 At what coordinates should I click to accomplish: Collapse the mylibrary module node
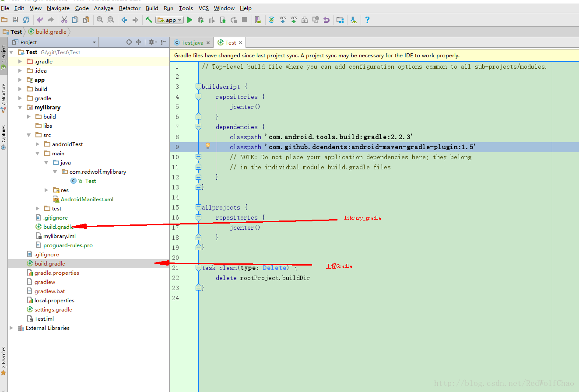point(20,107)
